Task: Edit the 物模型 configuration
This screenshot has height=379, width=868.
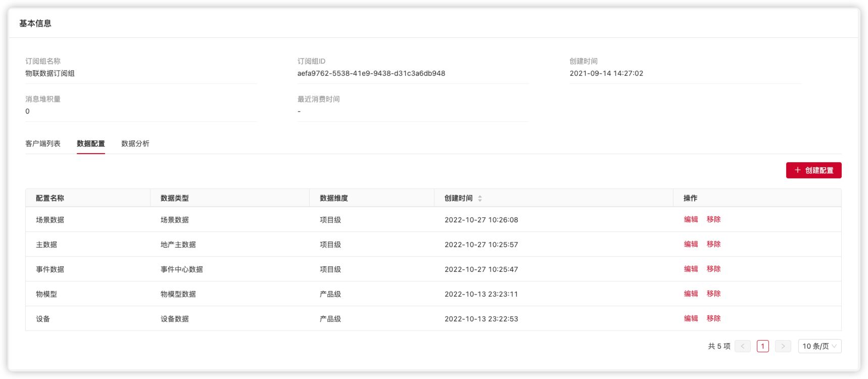Action: point(691,294)
